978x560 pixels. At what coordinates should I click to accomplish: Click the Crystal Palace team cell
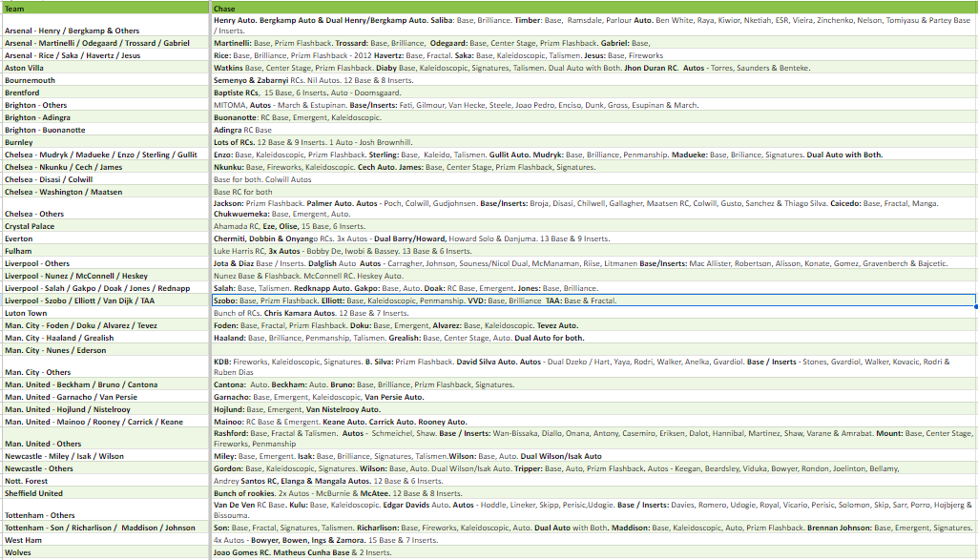point(105,227)
